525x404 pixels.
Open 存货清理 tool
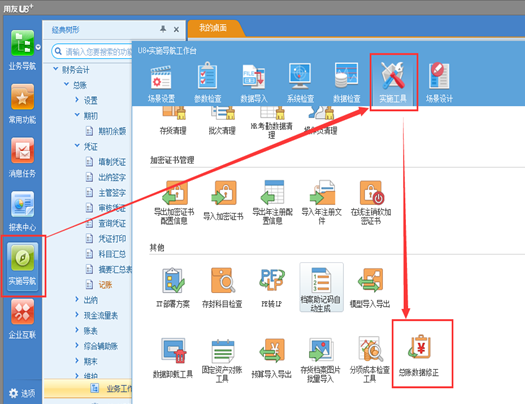(x=173, y=120)
